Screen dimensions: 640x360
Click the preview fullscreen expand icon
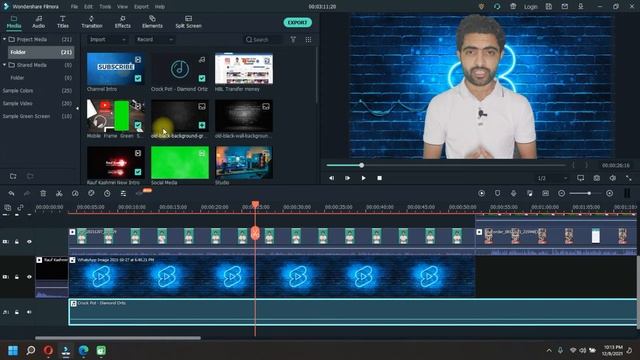[x=629, y=178]
